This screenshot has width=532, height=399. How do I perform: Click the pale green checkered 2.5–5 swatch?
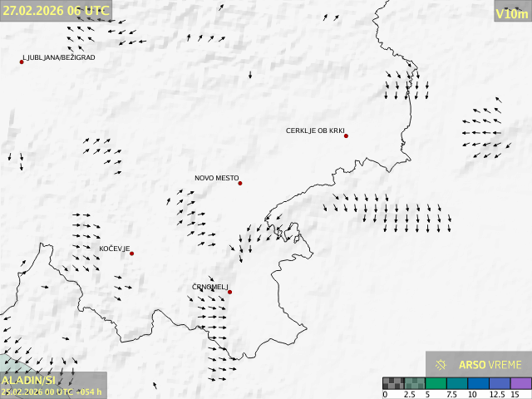(415, 383)
